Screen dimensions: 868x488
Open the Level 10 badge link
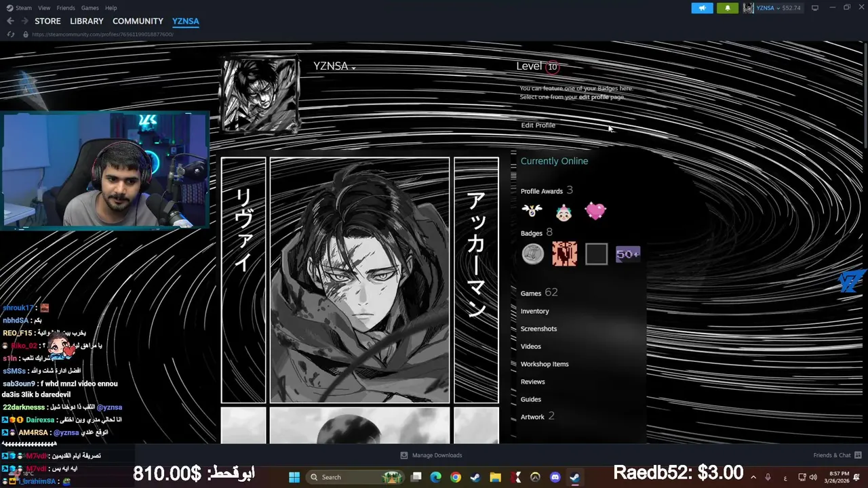pyautogui.click(x=537, y=66)
